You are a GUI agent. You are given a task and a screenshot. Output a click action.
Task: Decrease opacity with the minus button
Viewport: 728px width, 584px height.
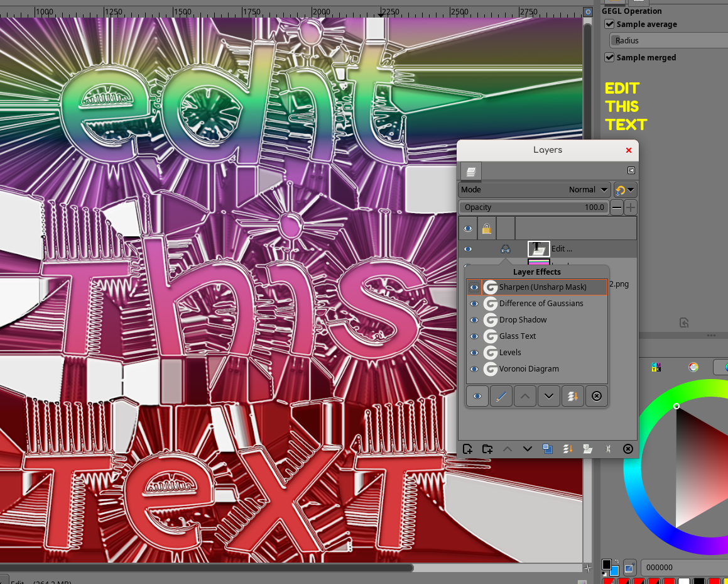pyautogui.click(x=617, y=207)
